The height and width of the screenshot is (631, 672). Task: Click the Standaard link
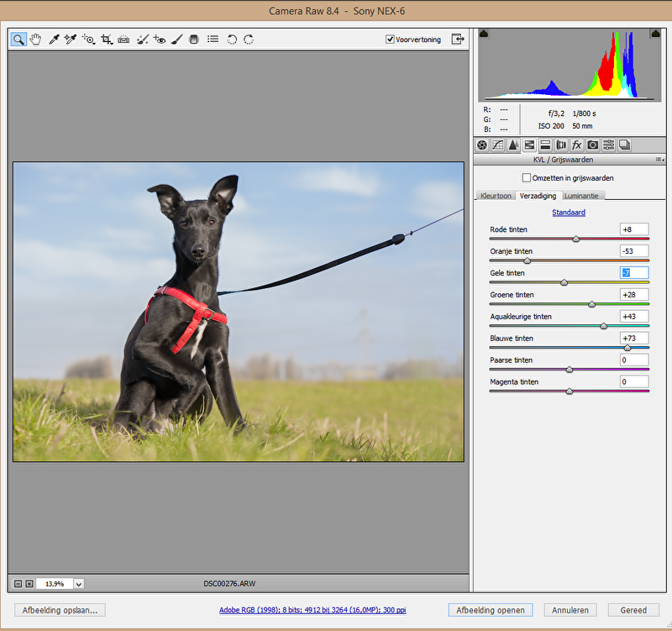569,213
